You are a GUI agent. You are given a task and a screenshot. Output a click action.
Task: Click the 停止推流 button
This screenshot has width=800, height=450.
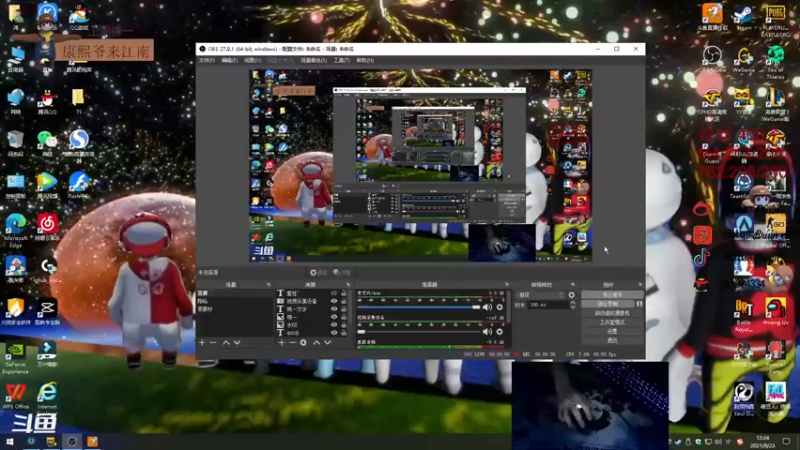612,295
